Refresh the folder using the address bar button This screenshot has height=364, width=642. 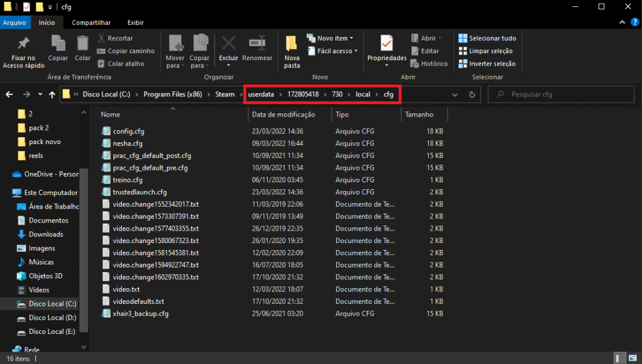472,95
